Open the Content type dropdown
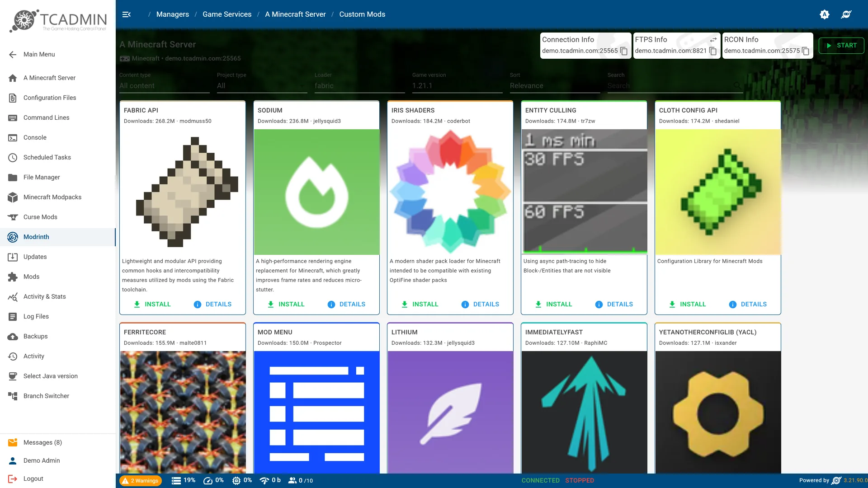 point(165,85)
